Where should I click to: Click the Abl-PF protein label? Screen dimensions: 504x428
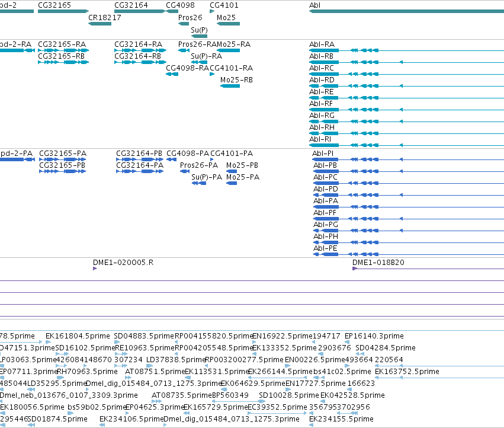(x=325, y=213)
